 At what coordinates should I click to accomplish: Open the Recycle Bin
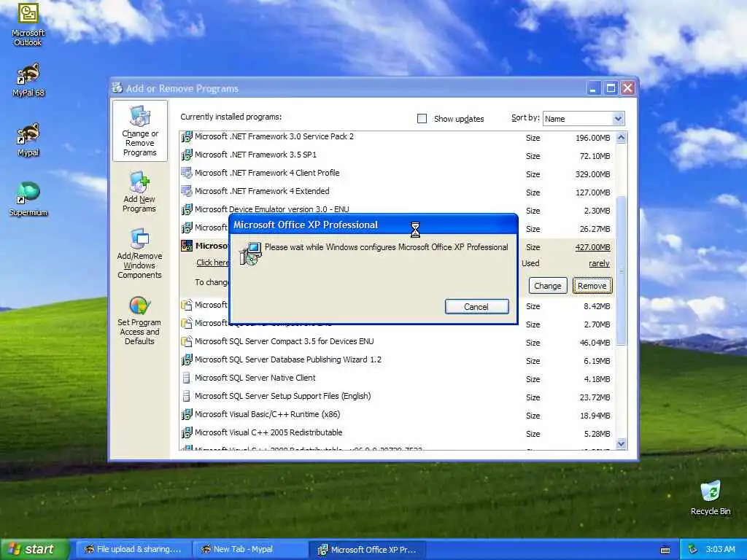pos(711,498)
